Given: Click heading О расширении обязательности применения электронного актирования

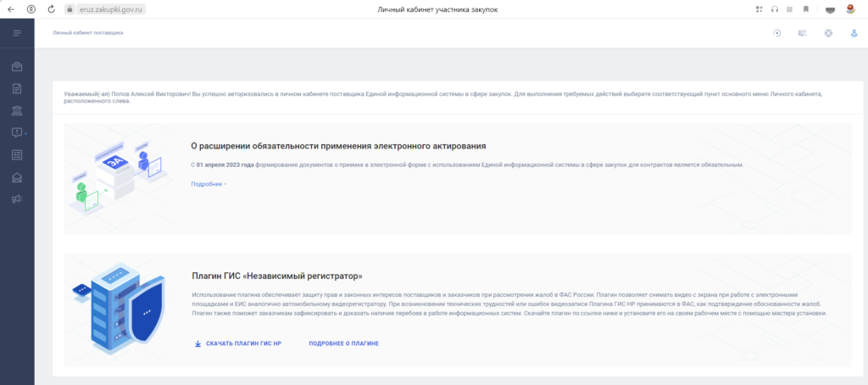Looking at the screenshot, I should point(338,146).
